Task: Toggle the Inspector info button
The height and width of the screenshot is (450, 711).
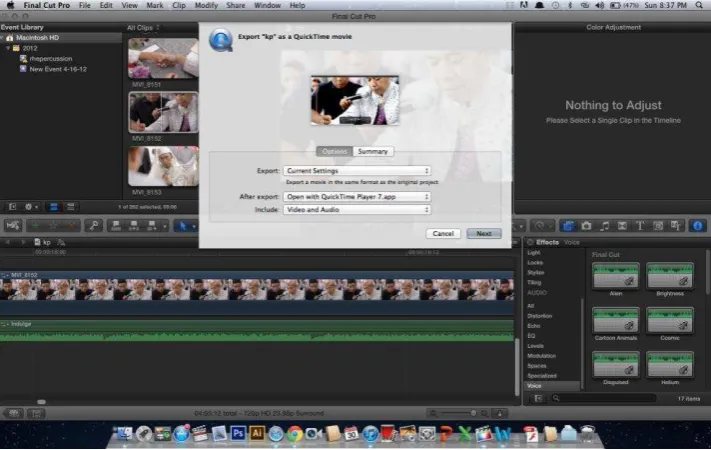Action: tap(697, 225)
